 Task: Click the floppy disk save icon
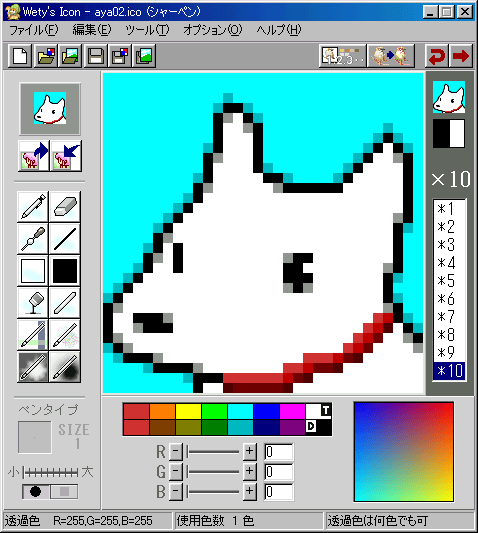coord(95,56)
